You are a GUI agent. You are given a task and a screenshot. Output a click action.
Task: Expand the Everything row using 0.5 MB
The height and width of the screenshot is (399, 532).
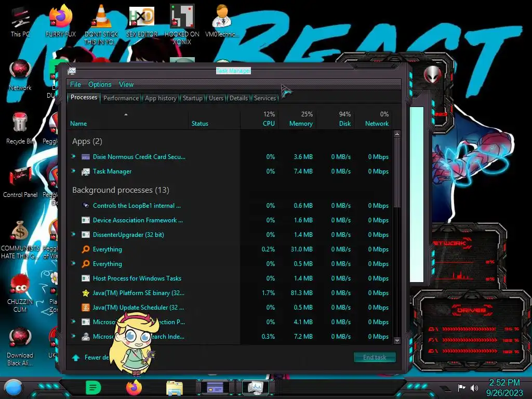(x=73, y=263)
